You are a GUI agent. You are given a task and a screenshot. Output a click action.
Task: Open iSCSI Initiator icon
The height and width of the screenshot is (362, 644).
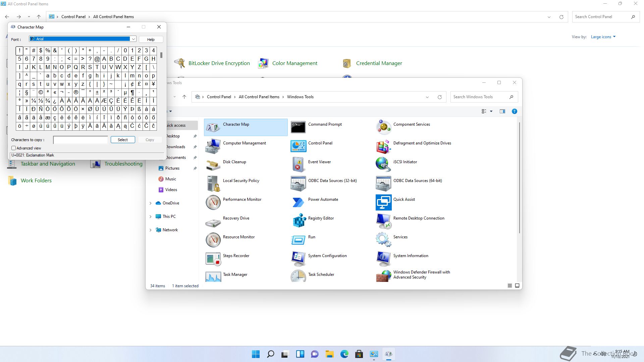pyautogui.click(x=383, y=165)
